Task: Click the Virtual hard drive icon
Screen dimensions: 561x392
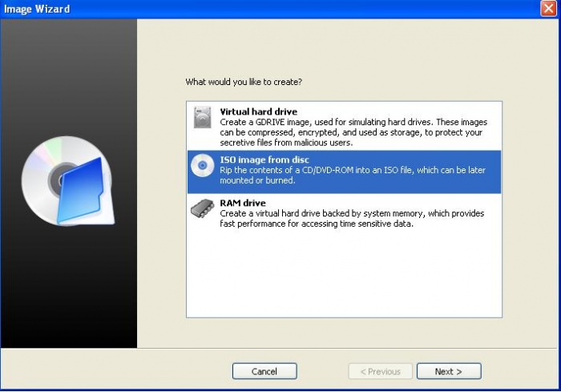Action: click(203, 117)
